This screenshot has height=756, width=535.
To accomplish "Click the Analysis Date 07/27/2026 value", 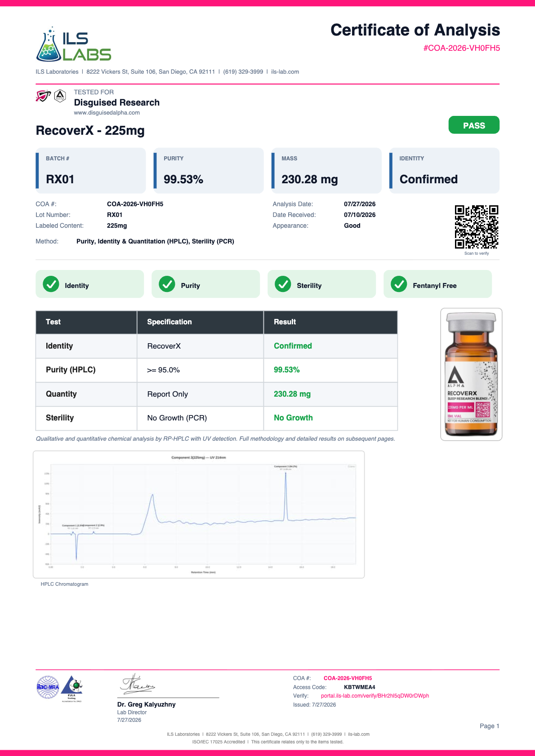I will 360,204.
